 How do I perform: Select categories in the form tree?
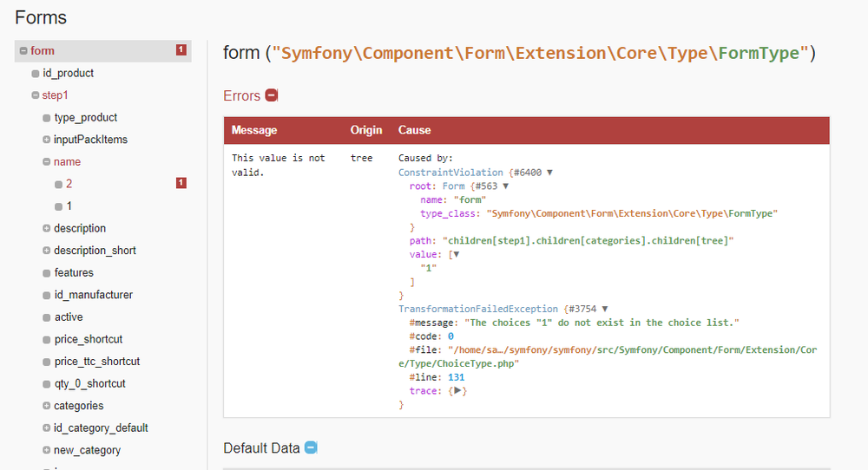(x=79, y=405)
